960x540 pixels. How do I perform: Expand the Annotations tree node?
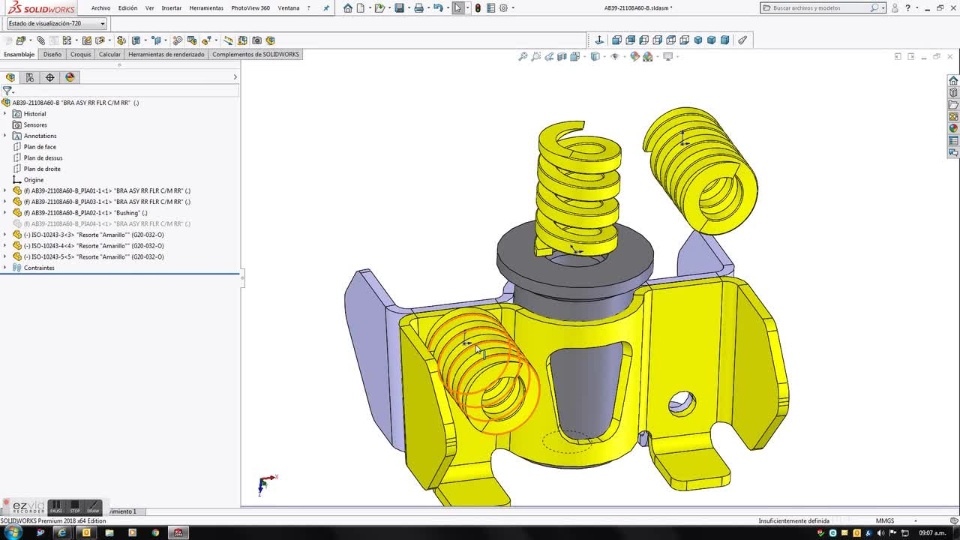click(5, 136)
